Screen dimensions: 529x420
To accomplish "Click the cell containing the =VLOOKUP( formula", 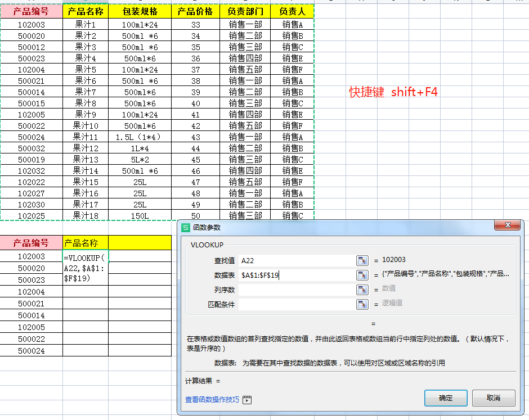I will [86, 268].
